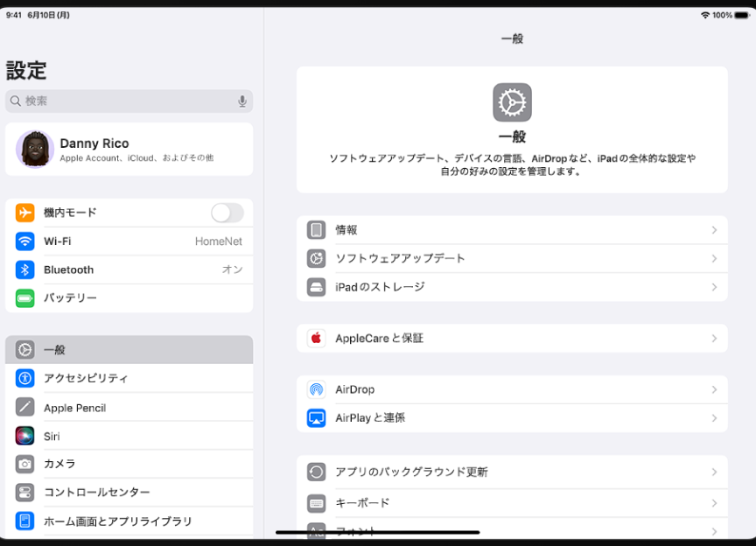Click the 検索 search field
This screenshot has height=546, width=756.
point(129,101)
